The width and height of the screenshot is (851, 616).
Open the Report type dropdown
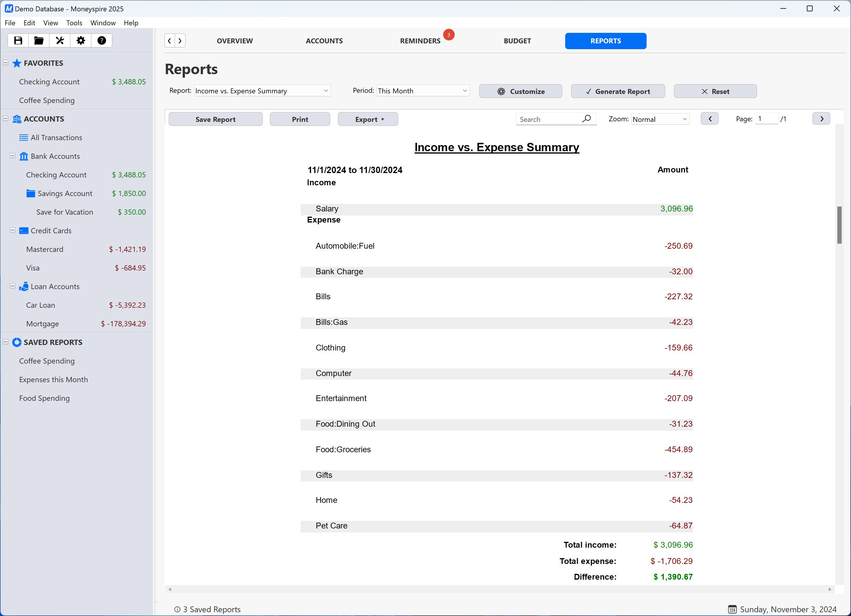click(262, 91)
